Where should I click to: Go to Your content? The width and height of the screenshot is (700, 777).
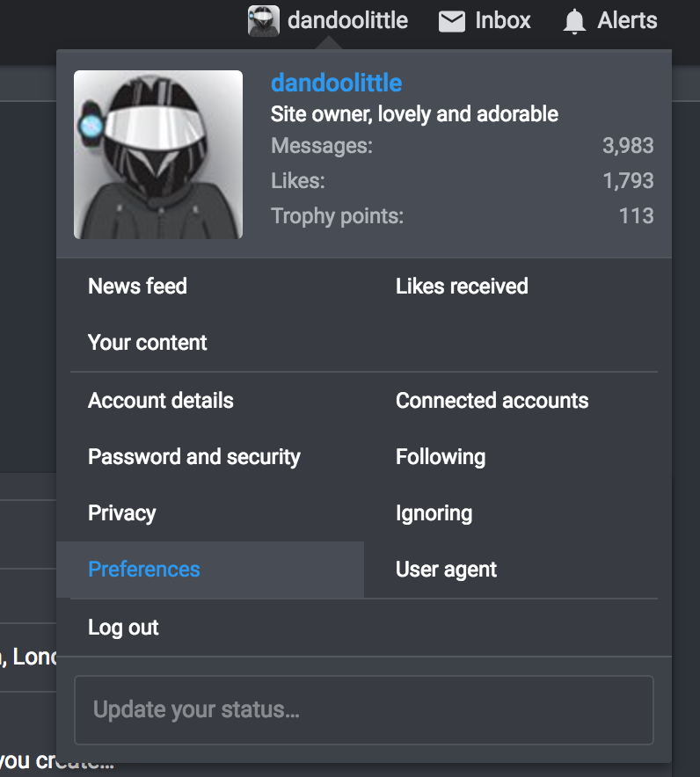point(148,343)
